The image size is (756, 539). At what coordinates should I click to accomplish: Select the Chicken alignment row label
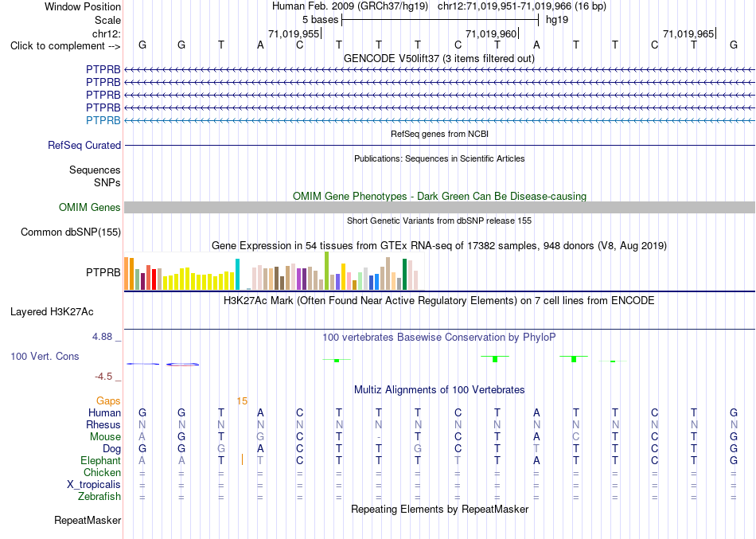[102, 472]
